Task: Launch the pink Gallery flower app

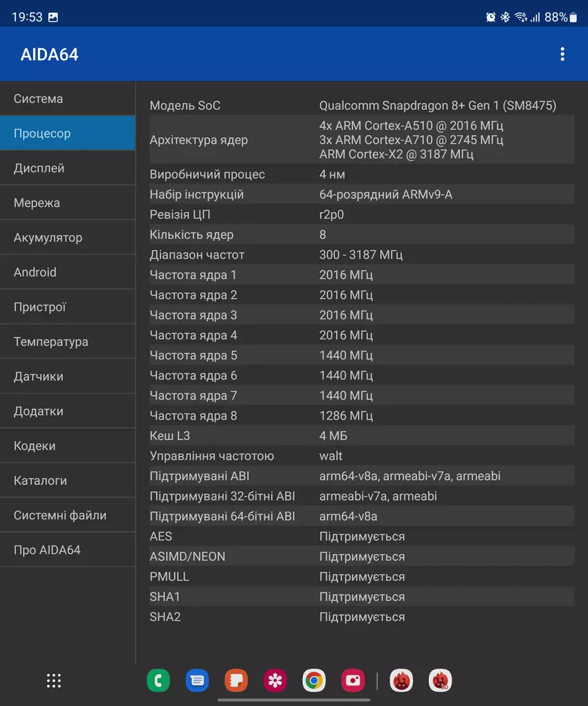Action: [x=275, y=680]
